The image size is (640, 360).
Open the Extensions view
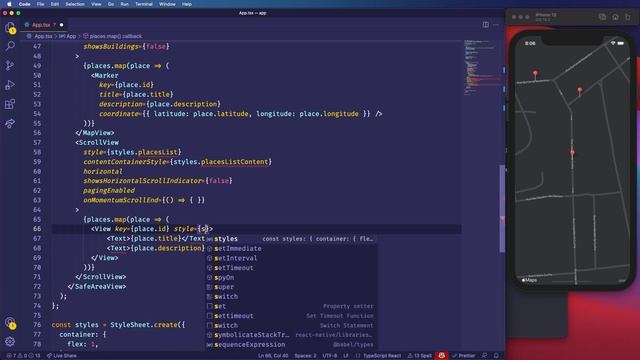click(10, 104)
